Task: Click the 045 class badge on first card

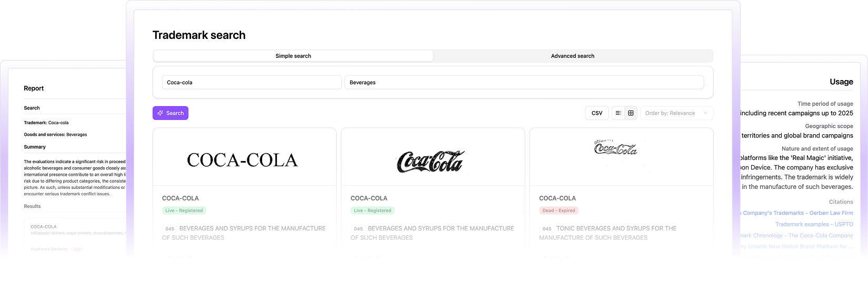Action: tap(169, 229)
